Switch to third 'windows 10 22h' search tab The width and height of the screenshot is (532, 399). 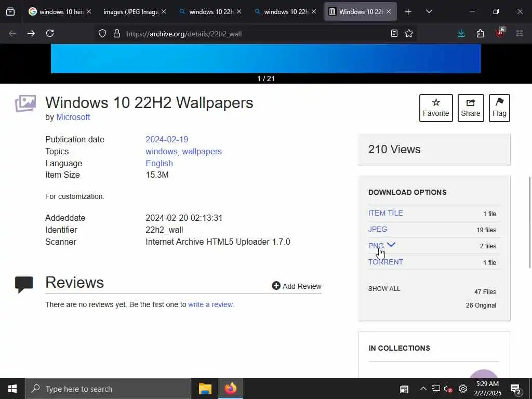click(x=286, y=12)
